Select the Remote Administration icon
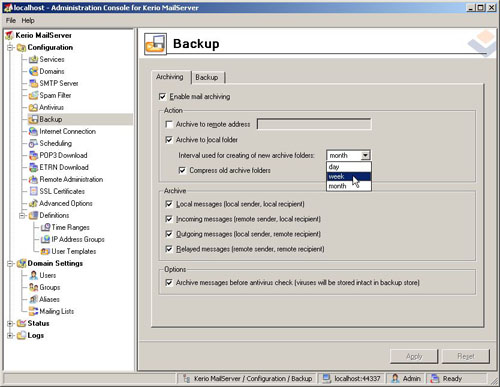Image resolution: width=500 pixels, height=387 pixels. click(33, 179)
